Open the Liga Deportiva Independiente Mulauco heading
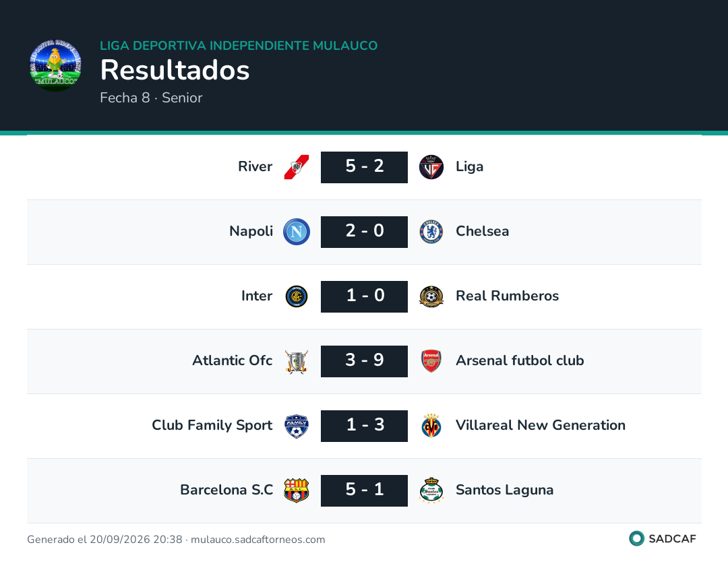 click(x=239, y=45)
